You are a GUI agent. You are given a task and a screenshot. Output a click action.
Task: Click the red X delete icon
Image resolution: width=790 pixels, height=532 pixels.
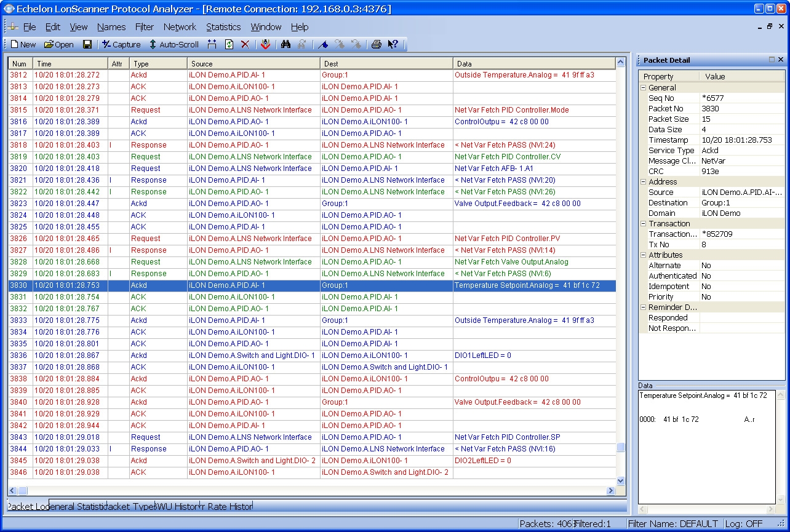[245, 44]
